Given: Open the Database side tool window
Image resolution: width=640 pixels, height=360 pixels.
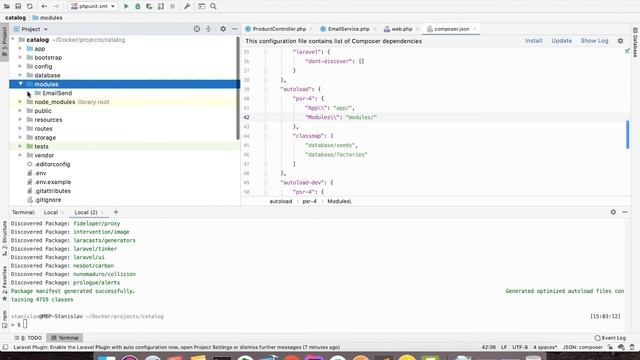Looking at the screenshot, I should click(x=635, y=43).
